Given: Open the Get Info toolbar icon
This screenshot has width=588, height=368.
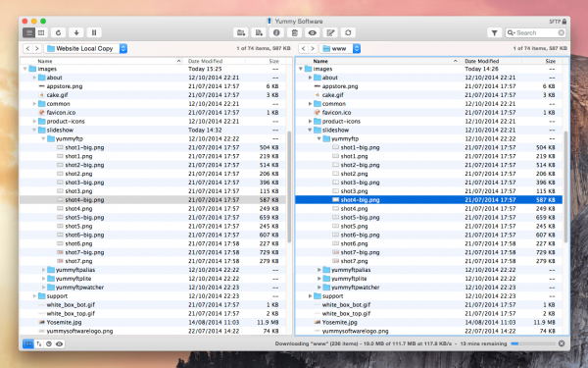Looking at the screenshot, I should coord(276,32).
